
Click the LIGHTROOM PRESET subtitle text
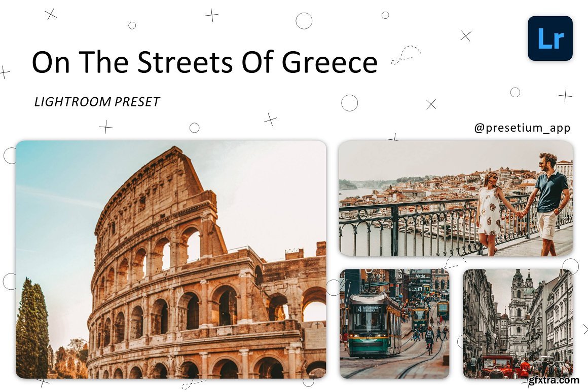click(97, 102)
